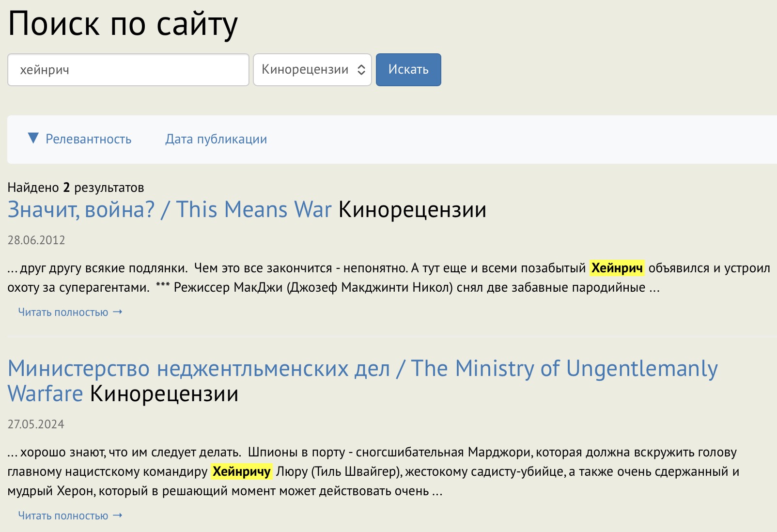777x532 pixels.
Task: Click the arrow icon after first Читать полностью
Action: 118,312
